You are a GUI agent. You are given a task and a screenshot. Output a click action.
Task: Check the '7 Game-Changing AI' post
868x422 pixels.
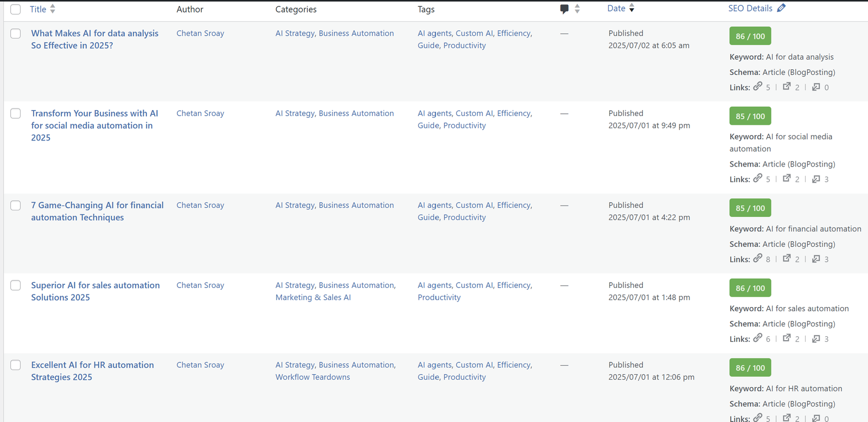click(16, 206)
